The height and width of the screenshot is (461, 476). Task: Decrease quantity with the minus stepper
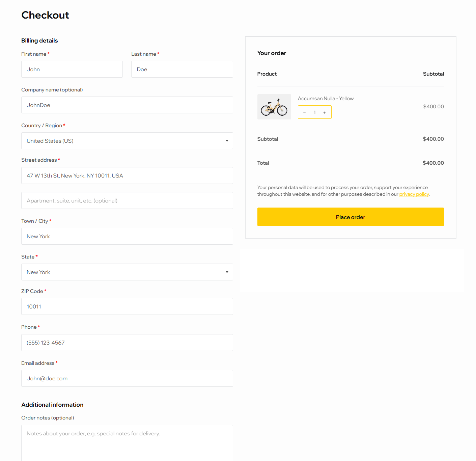[304, 112]
